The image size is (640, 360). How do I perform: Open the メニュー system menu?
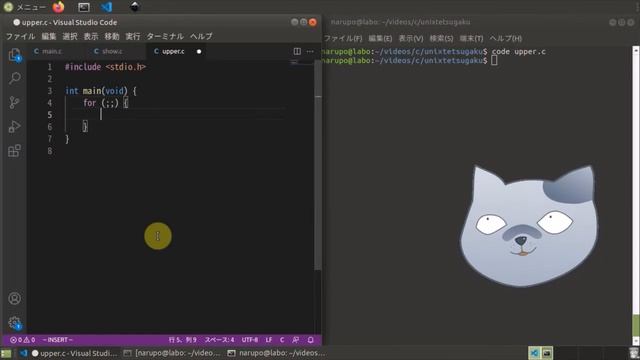click(24, 7)
